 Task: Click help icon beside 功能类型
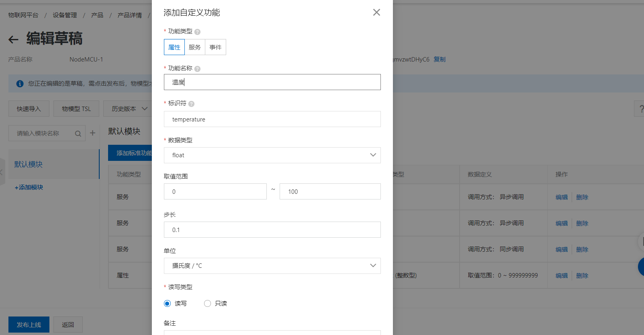197,32
